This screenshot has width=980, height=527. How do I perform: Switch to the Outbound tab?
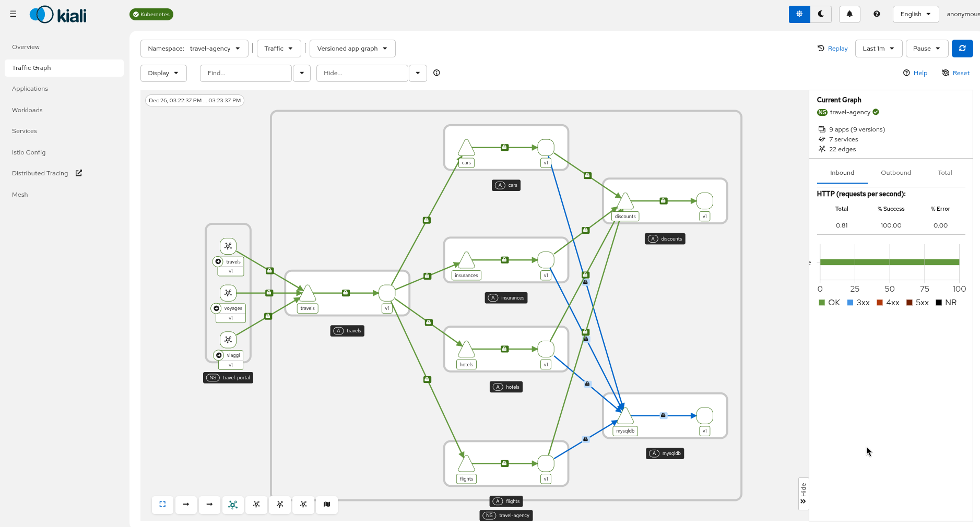[x=896, y=172]
